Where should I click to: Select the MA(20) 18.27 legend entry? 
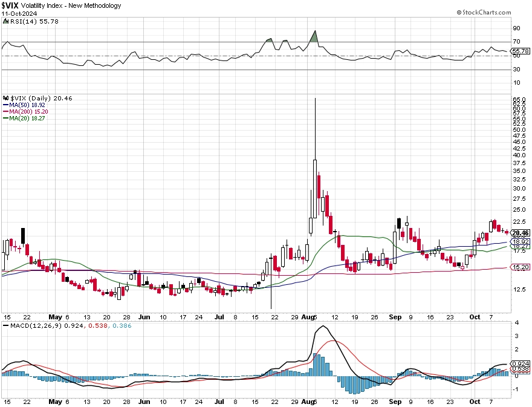pyautogui.click(x=24, y=118)
